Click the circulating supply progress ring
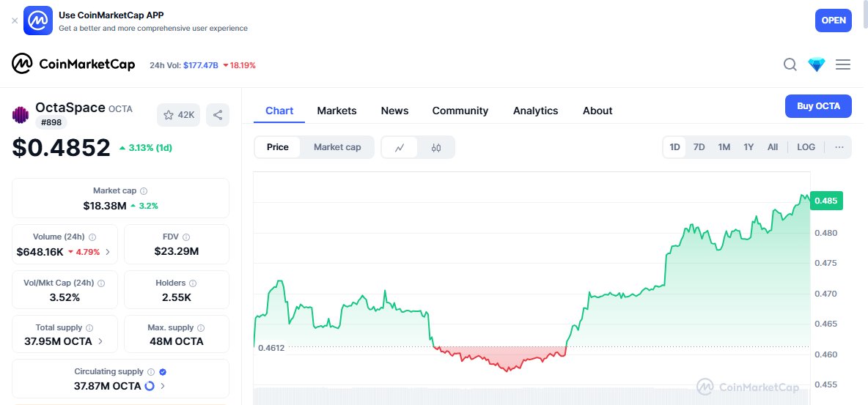 click(149, 386)
